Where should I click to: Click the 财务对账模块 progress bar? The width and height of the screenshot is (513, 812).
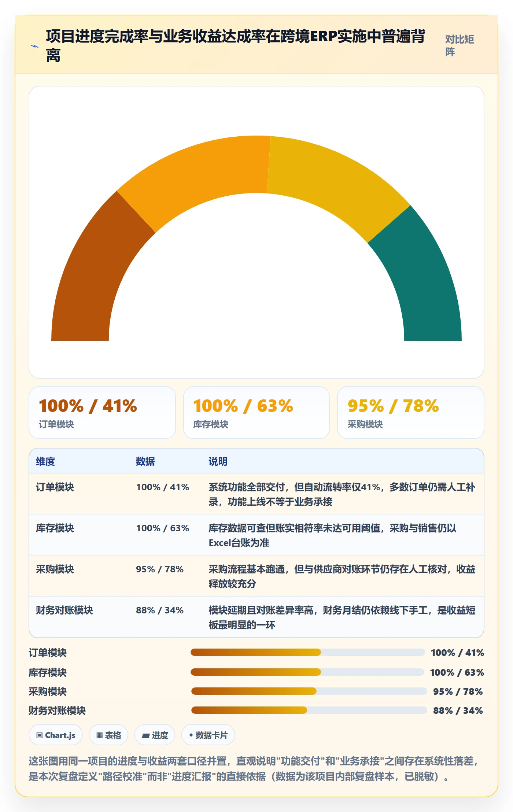click(x=309, y=710)
